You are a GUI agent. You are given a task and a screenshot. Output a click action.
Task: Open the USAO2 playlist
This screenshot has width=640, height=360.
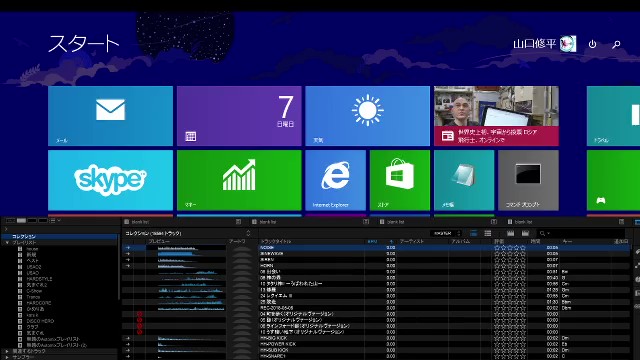[x=34, y=267]
